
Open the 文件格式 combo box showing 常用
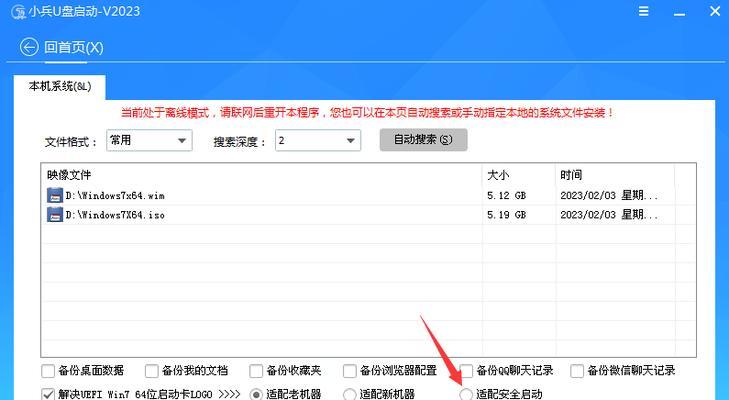click(149, 140)
